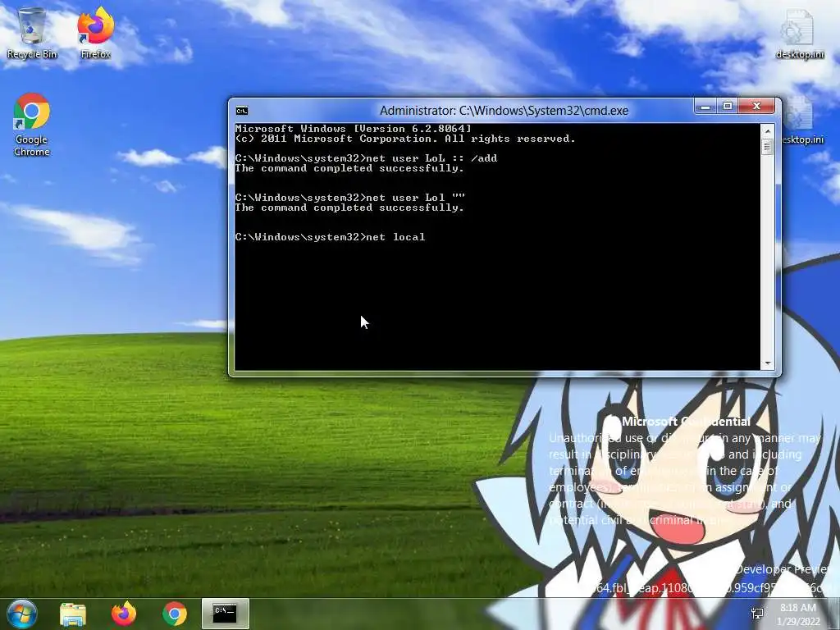Select the top desktop.ini file icon
The width and height of the screenshot is (840, 630).
click(799, 34)
